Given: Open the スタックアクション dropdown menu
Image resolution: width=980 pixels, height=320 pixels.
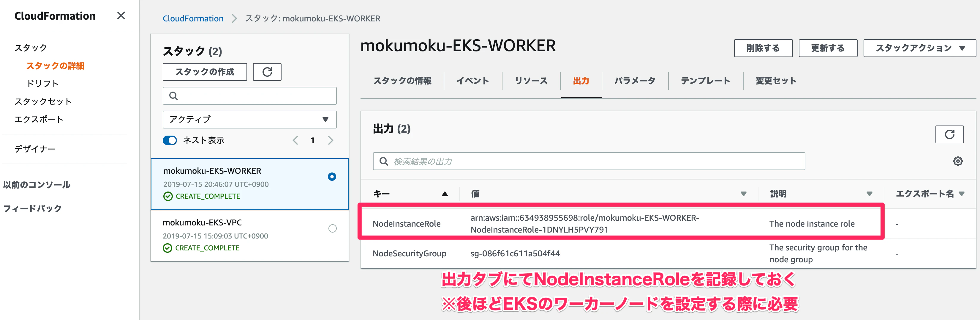Looking at the screenshot, I should click(x=919, y=48).
